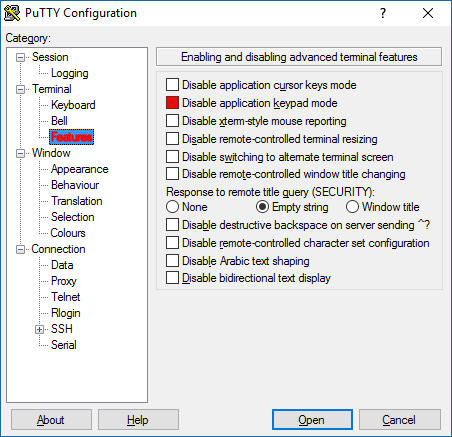Collapse the Window tree node
This screenshot has width=452, height=437.
pos(20,154)
